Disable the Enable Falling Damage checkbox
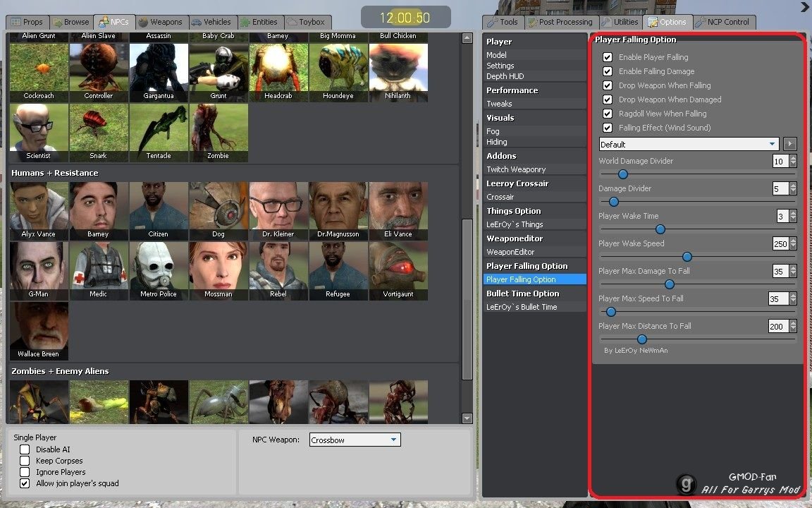Image resolution: width=812 pixels, height=508 pixels. pyautogui.click(x=608, y=71)
